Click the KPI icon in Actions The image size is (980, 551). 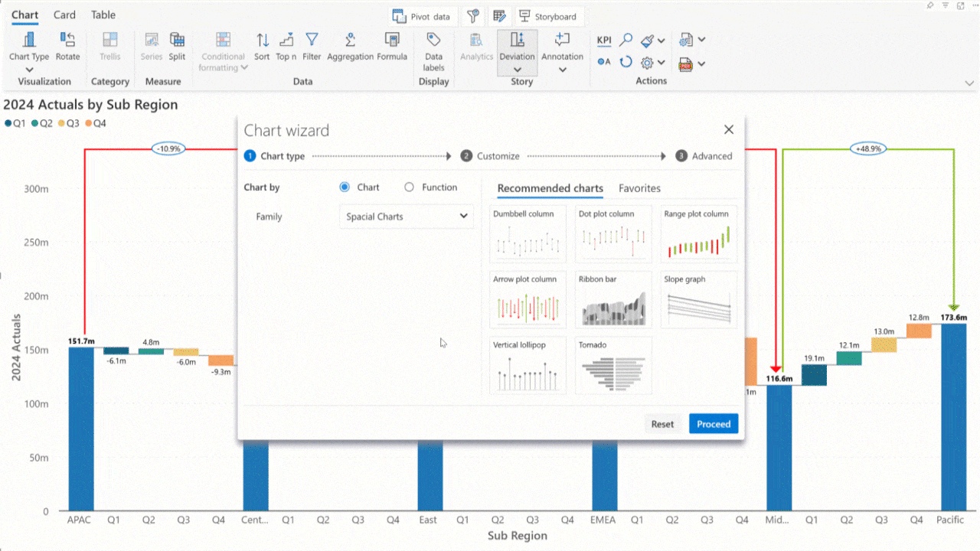click(604, 41)
